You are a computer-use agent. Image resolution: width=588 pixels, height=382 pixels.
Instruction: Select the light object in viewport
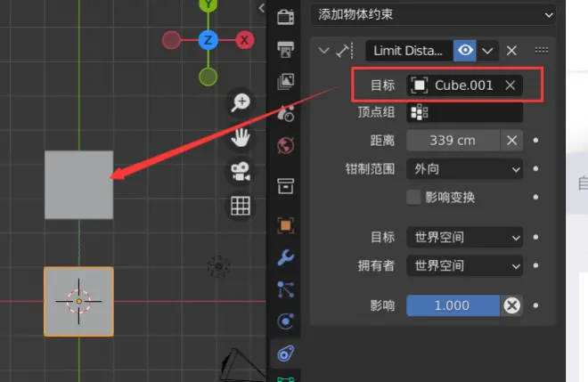click(x=219, y=266)
